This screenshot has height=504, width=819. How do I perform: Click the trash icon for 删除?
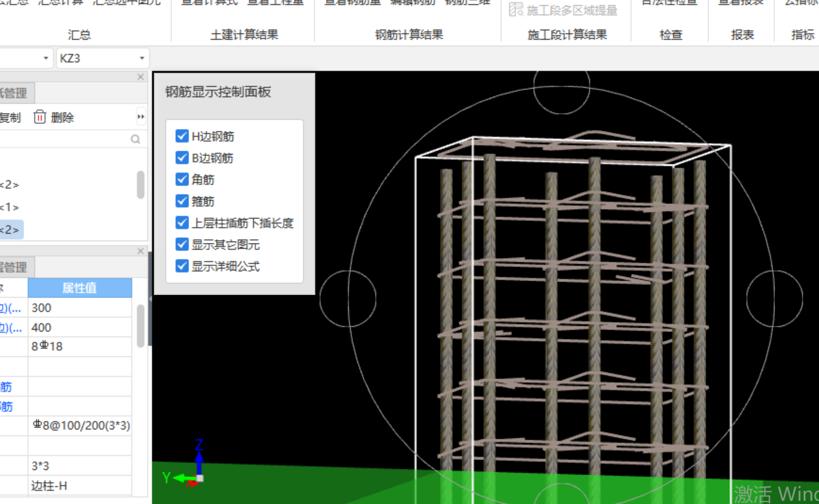click(40, 117)
